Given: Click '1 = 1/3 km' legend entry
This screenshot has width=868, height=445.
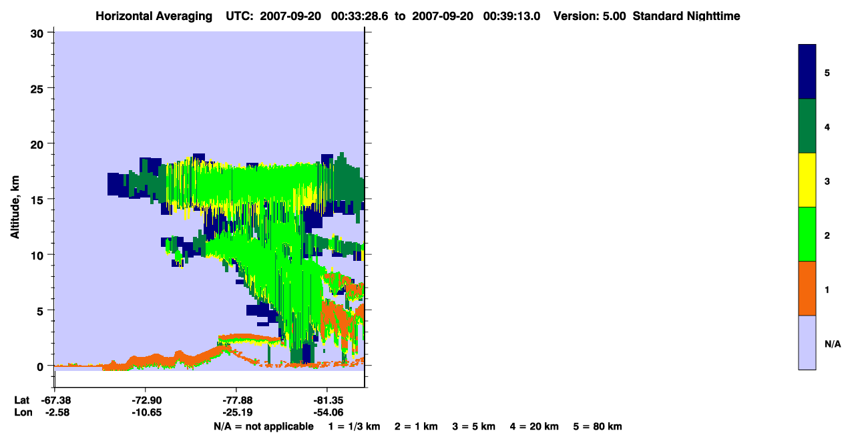Looking at the screenshot, I should 355,427.
